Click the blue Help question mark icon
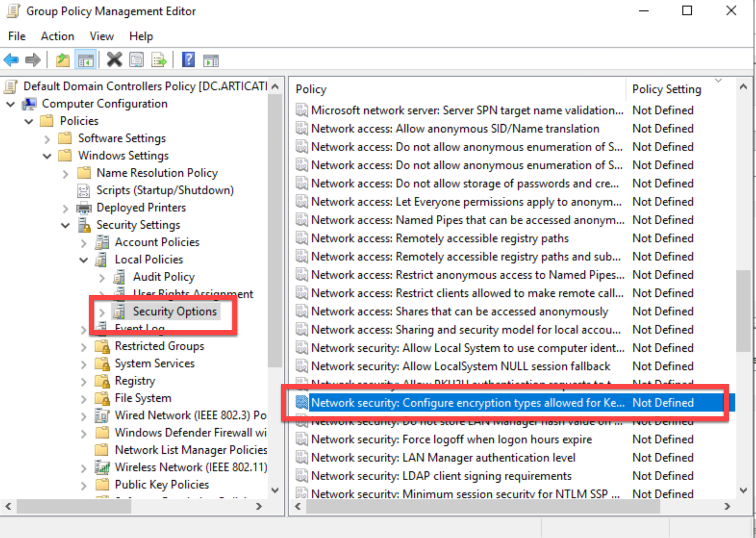 [x=188, y=60]
